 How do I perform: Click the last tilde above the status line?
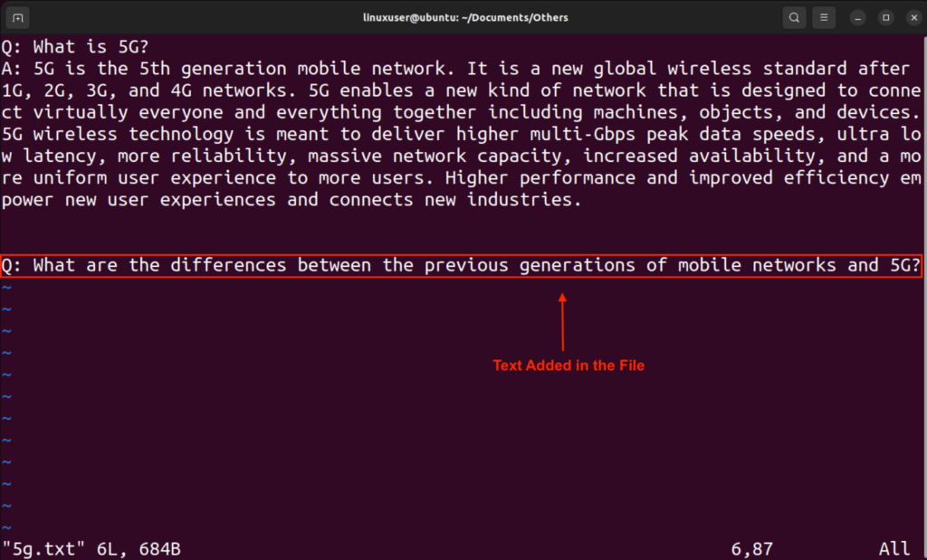pyautogui.click(x=6, y=527)
